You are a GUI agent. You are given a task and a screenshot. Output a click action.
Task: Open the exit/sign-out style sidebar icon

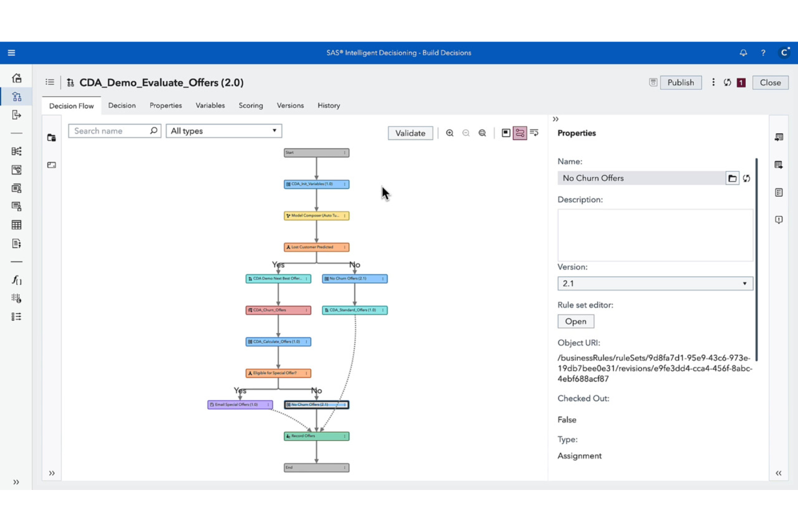pyautogui.click(x=17, y=115)
